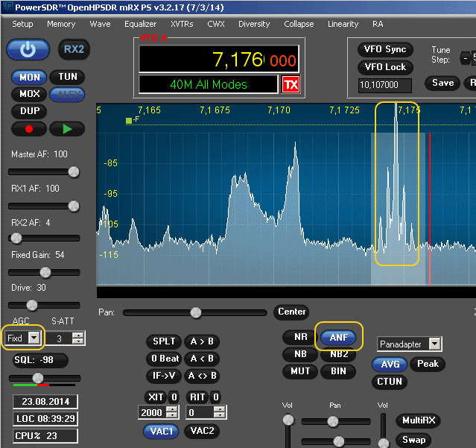This screenshot has width=476, height=448.
Task: Enable the RX2 receiver
Action: pyautogui.click(x=74, y=49)
